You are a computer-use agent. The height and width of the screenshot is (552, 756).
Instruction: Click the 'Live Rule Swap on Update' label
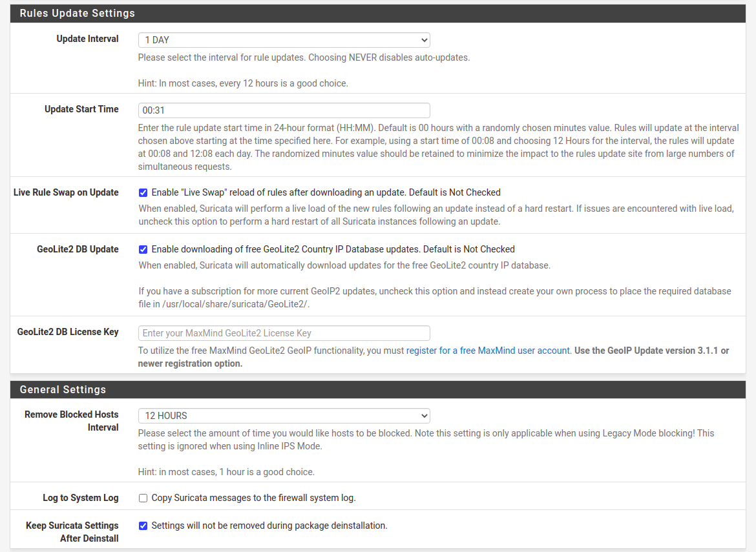tap(66, 192)
